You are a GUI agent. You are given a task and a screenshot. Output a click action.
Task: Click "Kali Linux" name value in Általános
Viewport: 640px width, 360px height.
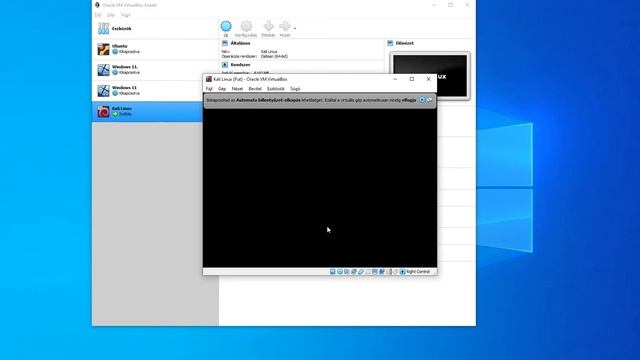coord(269,52)
